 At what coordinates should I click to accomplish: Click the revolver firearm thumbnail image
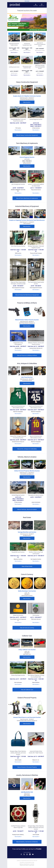[x=40, y=312]
